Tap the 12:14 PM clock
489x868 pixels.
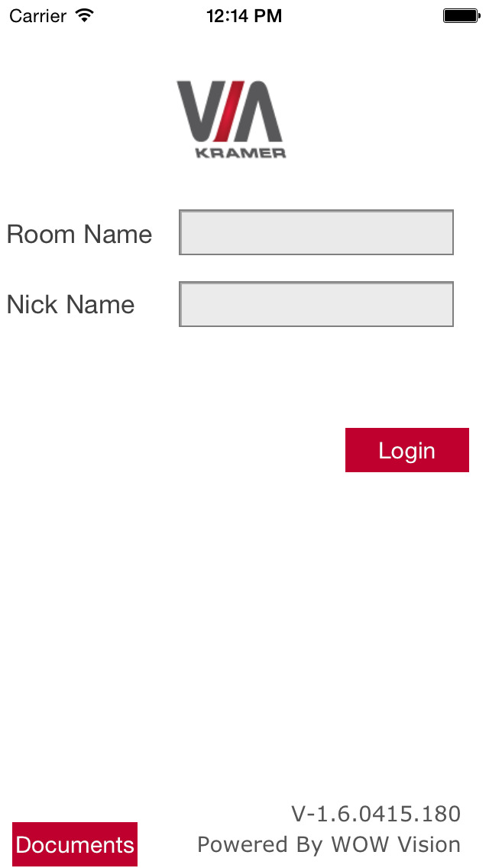pos(244,16)
